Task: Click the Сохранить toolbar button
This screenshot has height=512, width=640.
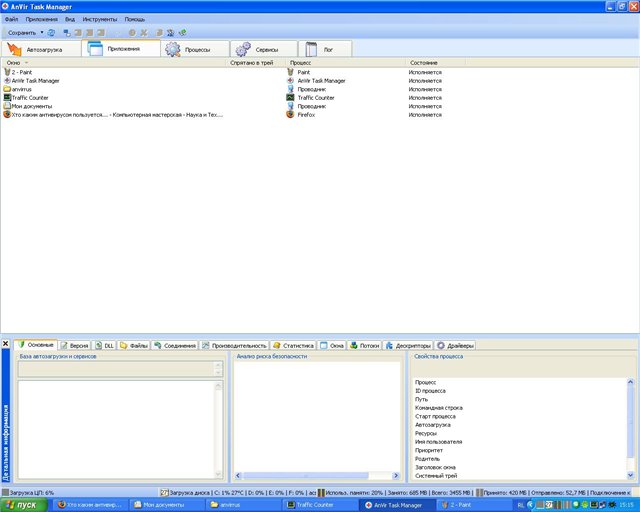Action: [x=22, y=33]
